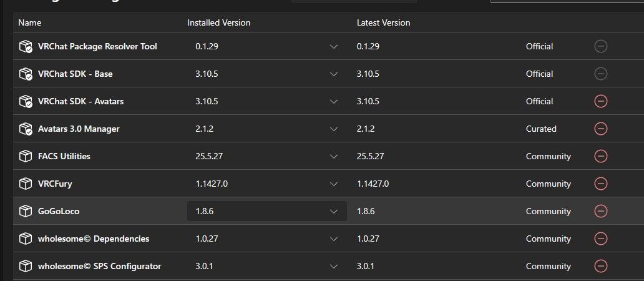Remove wholesome© Dependencies package
This screenshot has width=644, height=281.
600,239
